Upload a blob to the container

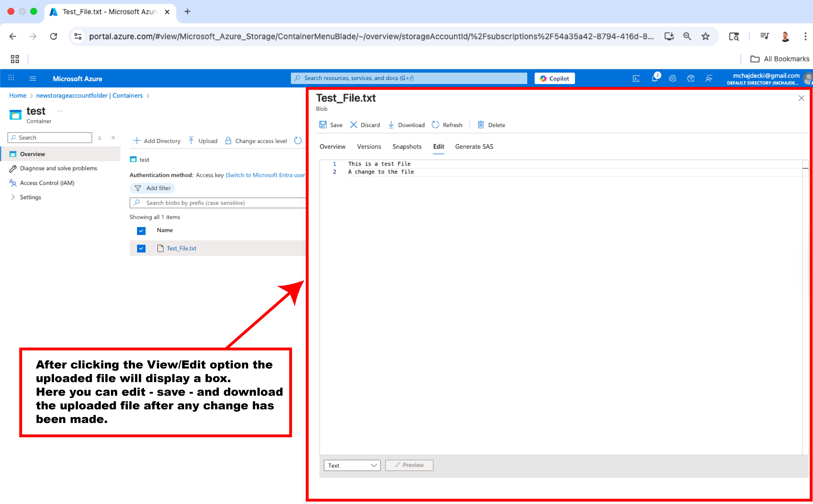(203, 141)
